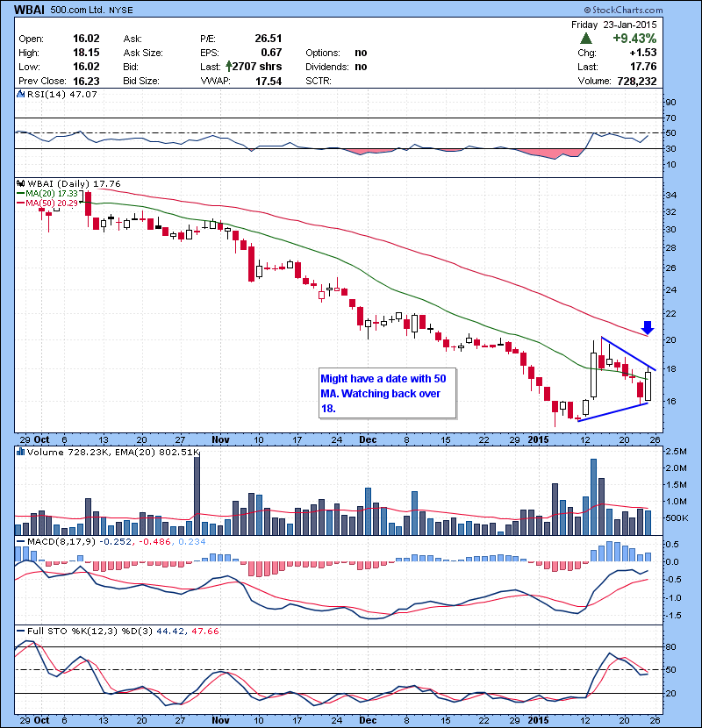The height and width of the screenshot is (728, 702).
Task: Click the tallest volume bar near late October
Action: tap(197, 496)
